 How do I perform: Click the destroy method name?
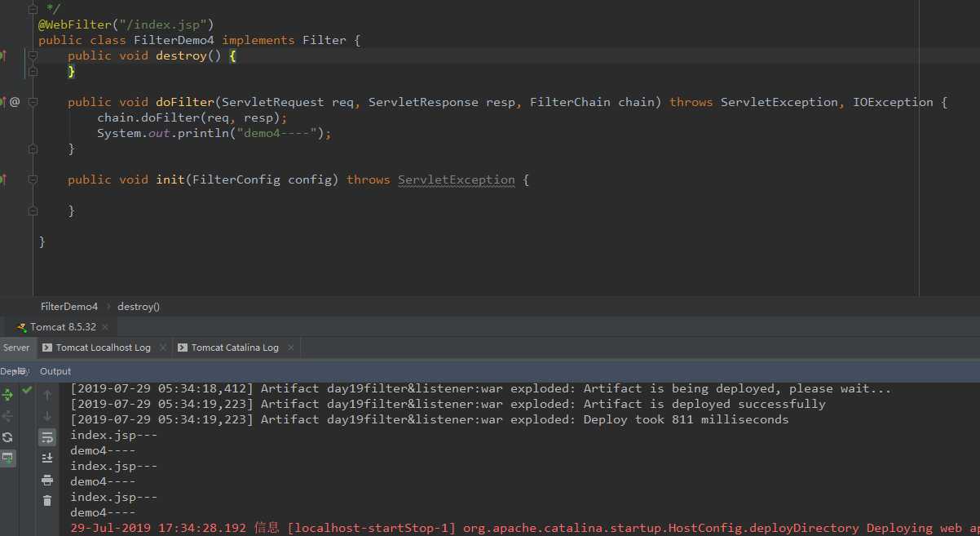(x=181, y=55)
